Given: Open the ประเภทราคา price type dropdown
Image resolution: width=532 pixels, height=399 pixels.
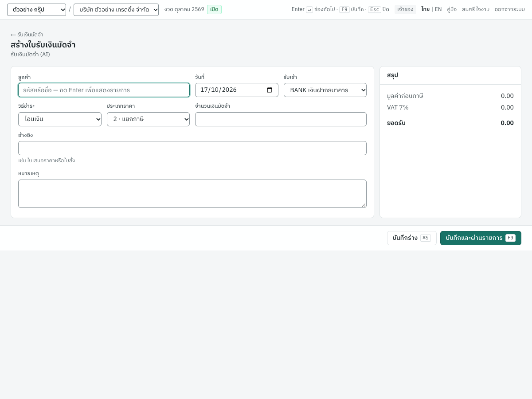Looking at the screenshot, I should coord(148,119).
